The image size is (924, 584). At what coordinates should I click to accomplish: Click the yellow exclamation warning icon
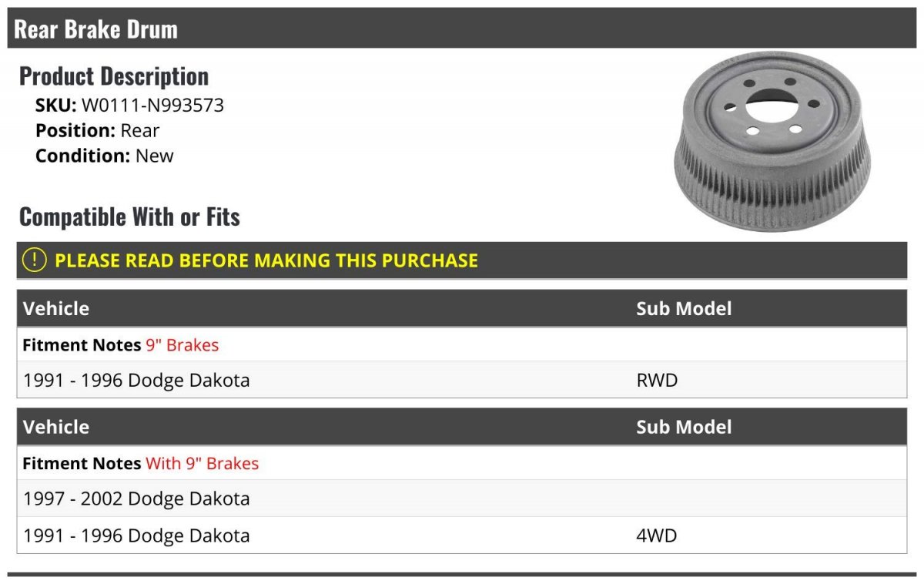click(35, 260)
